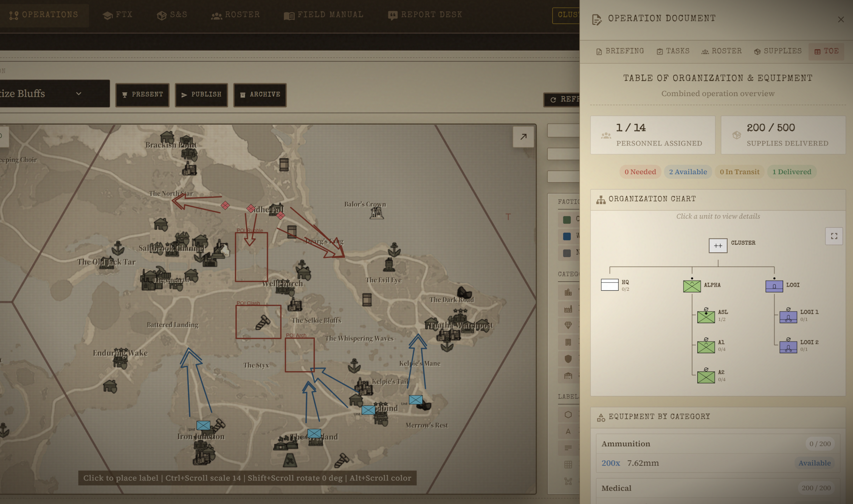Toggle the green faction swatch
853x504 pixels.
click(x=567, y=219)
